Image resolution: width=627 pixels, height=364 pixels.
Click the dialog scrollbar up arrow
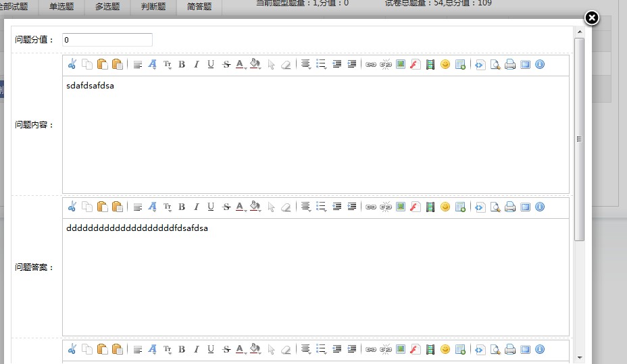click(580, 32)
